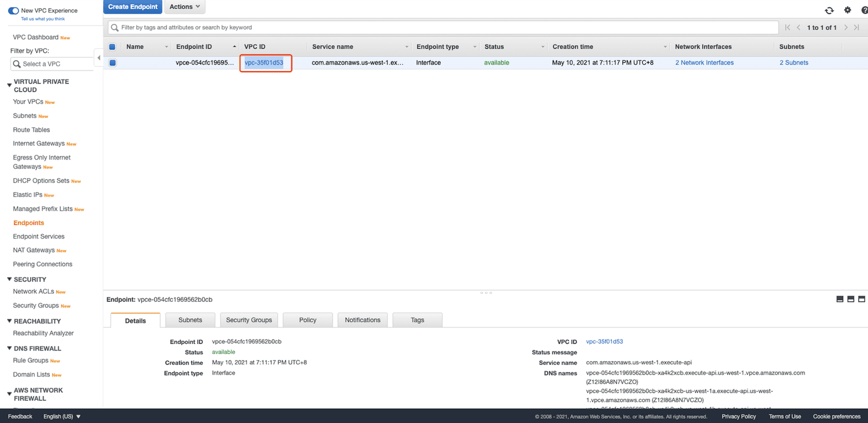The image size is (868, 423).
Task: Open Peering Connections in sidebar
Action: [x=42, y=264]
